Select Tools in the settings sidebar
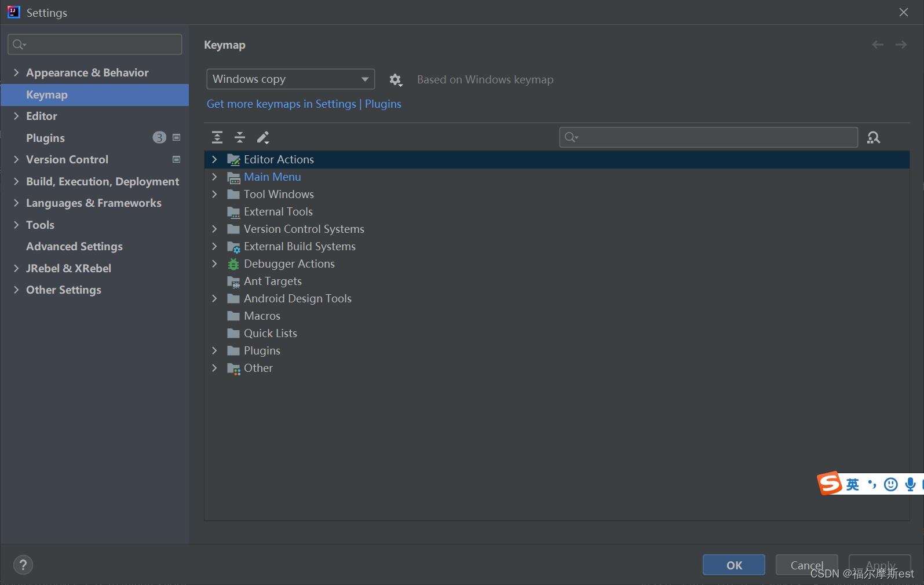The width and height of the screenshot is (924, 585). click(x=94, y=225)
